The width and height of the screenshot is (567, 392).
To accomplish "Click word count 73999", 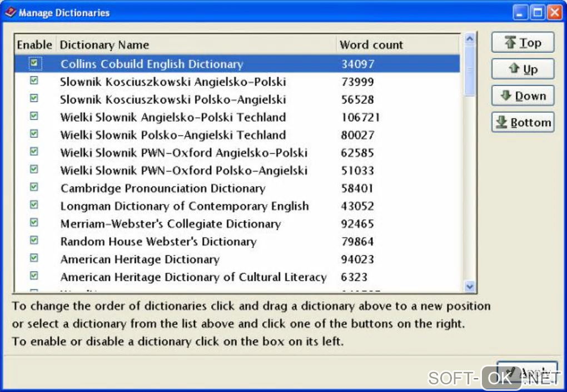I will coord(357,82).
